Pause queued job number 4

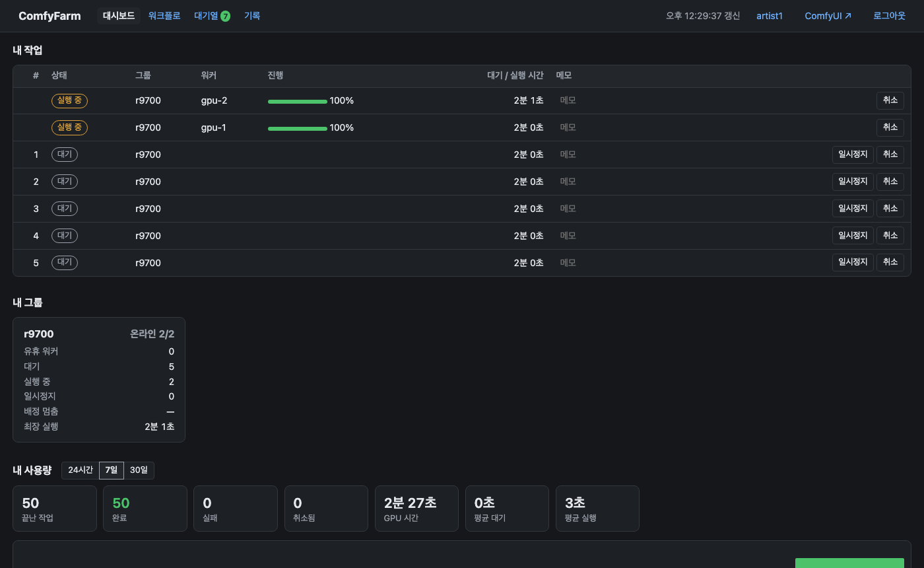(853, 236)
